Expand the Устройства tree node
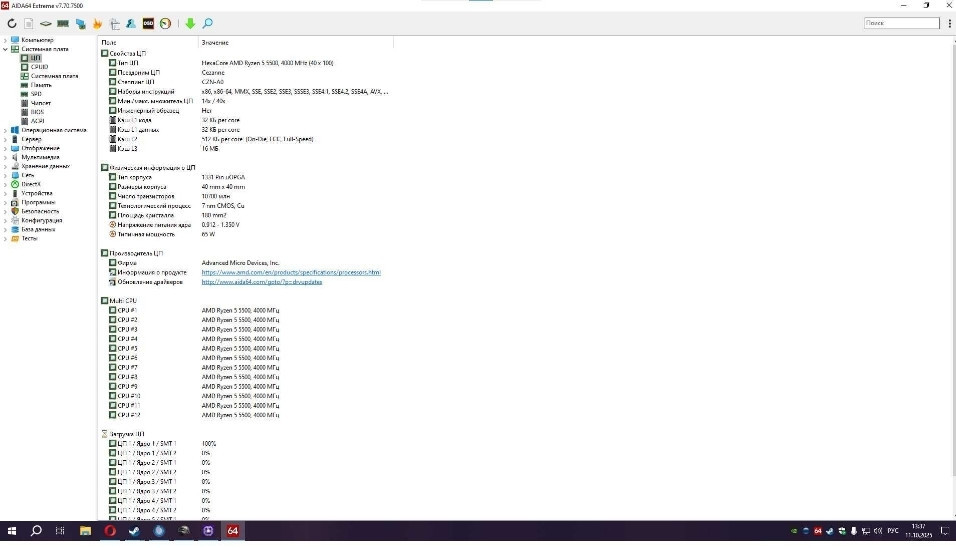 [x=5, y=193]
